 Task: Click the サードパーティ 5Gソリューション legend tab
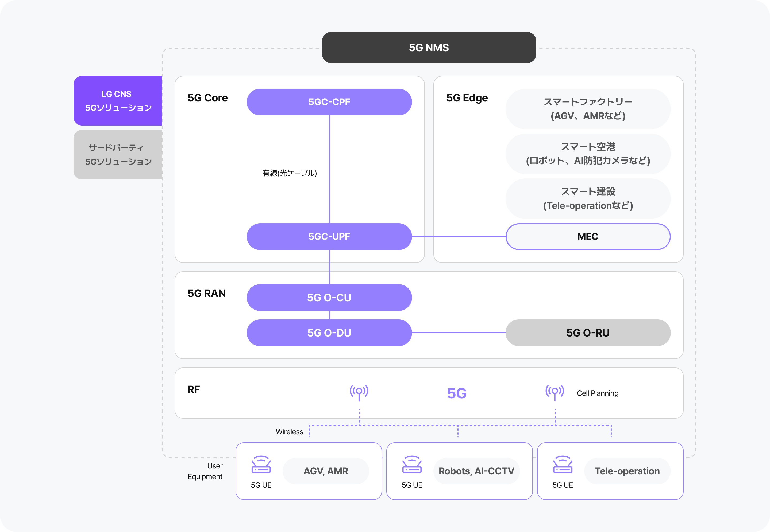point(118,155)
